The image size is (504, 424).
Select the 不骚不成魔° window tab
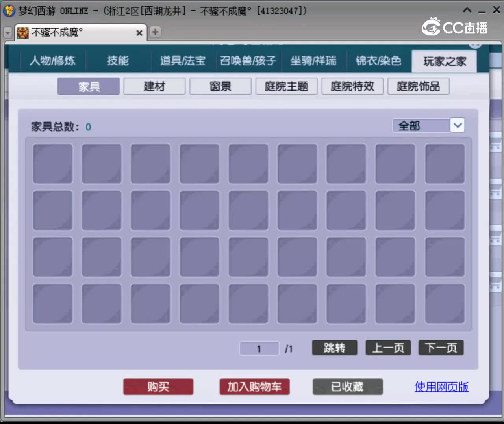point(80,33)
